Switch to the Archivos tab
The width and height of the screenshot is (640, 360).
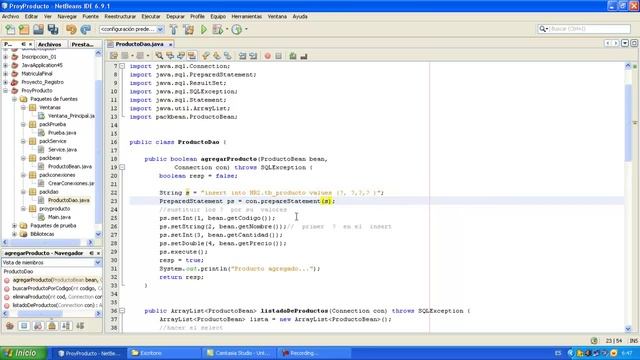click(x=49, y=44)
